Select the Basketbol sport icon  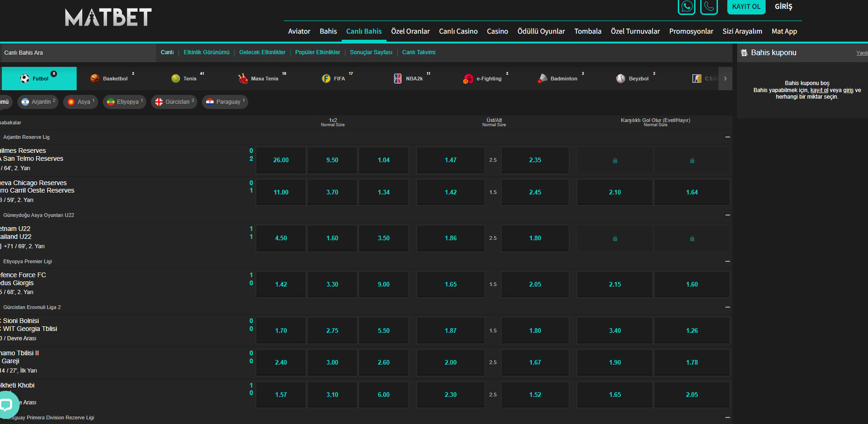[x=95, y=79]
